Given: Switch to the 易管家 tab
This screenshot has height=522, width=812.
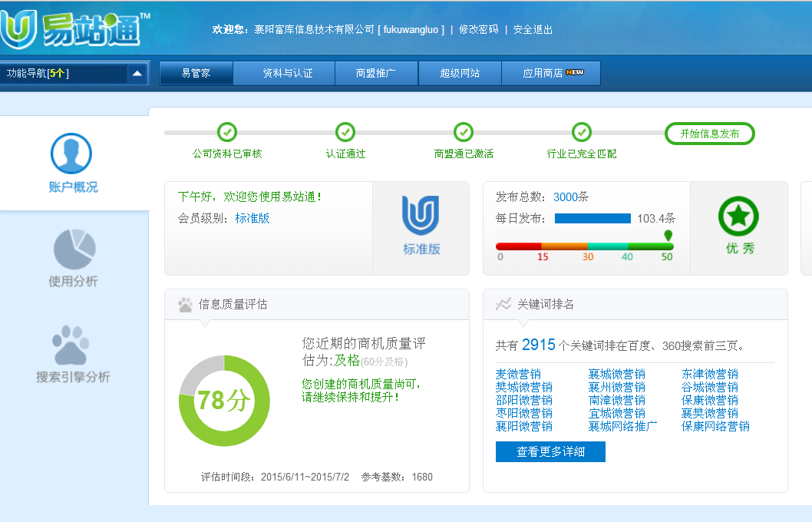Looking at the screenshot, I should 196,73.
